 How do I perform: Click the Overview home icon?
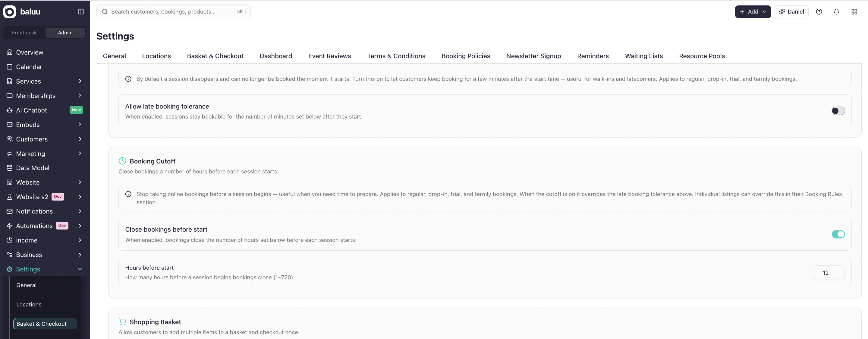coord(9,52)
